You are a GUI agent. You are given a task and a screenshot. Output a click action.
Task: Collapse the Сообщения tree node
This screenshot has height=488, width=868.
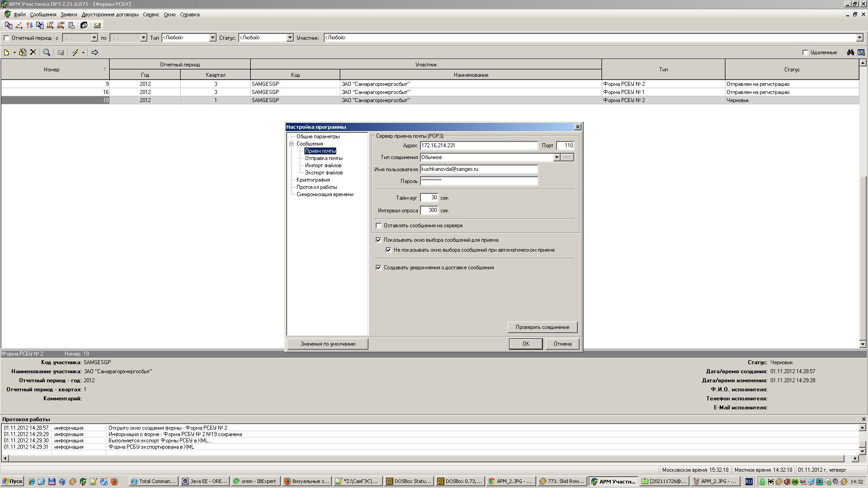coord(292,144)
